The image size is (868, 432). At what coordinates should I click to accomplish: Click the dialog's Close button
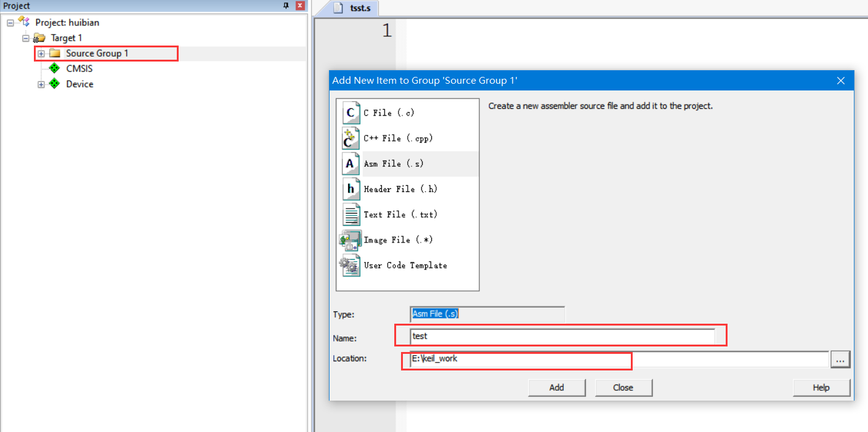pyautogui.click(x=623, y=388)
